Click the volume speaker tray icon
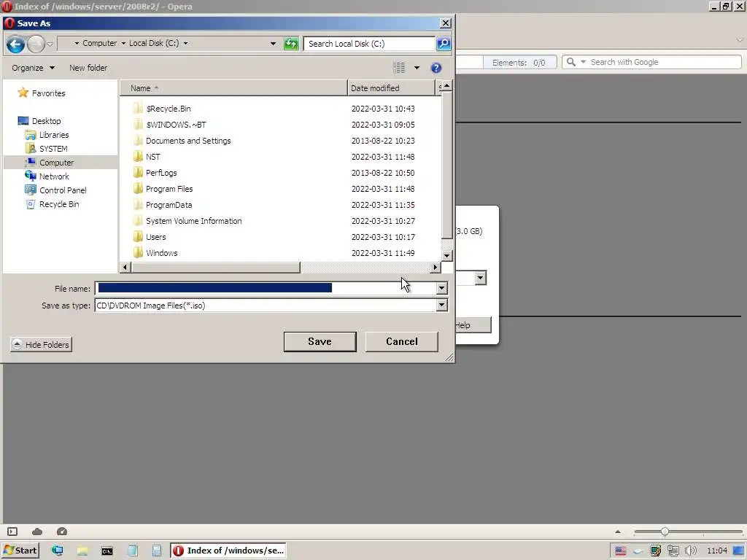Image resolution: width=747 pixels, height=560 pixels. (690, 551)
